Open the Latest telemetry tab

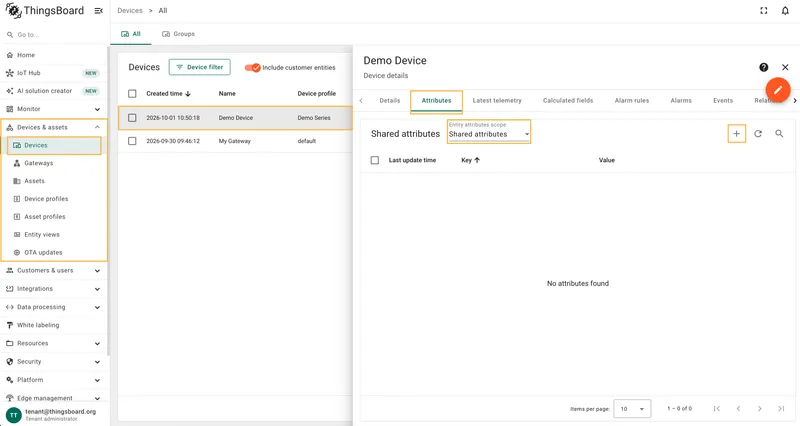pos(497,101)
